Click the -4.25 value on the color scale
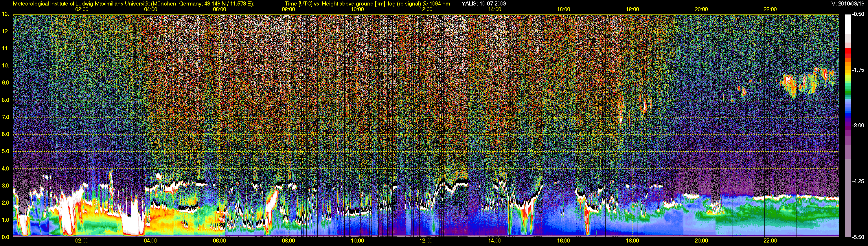The width and height of the screenshot is (868, 246). point(858,181)
